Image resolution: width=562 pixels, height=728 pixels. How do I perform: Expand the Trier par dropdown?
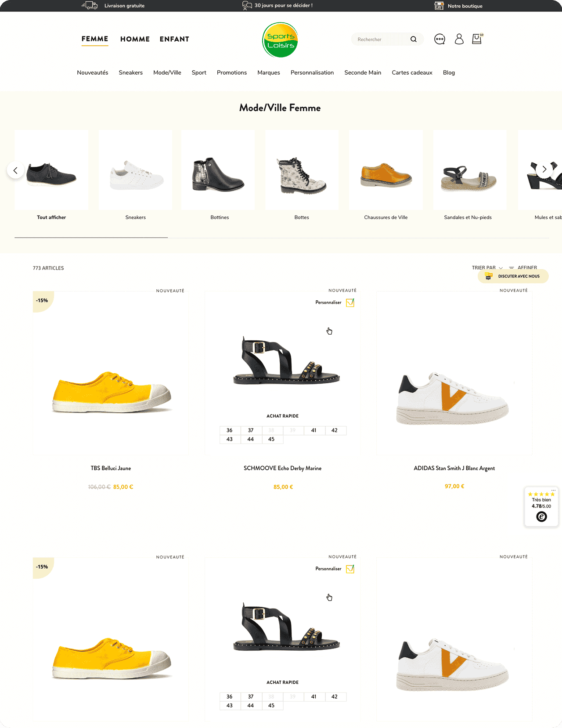point(487,267)
